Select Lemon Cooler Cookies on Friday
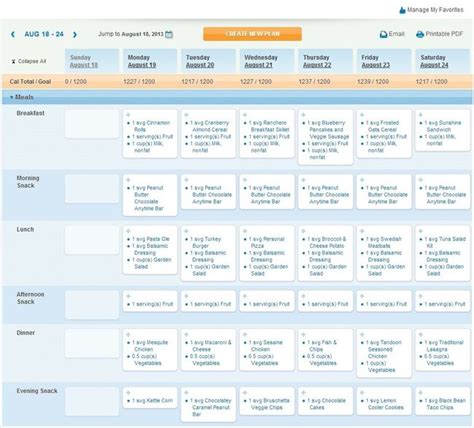 click(x=385, y=404)
